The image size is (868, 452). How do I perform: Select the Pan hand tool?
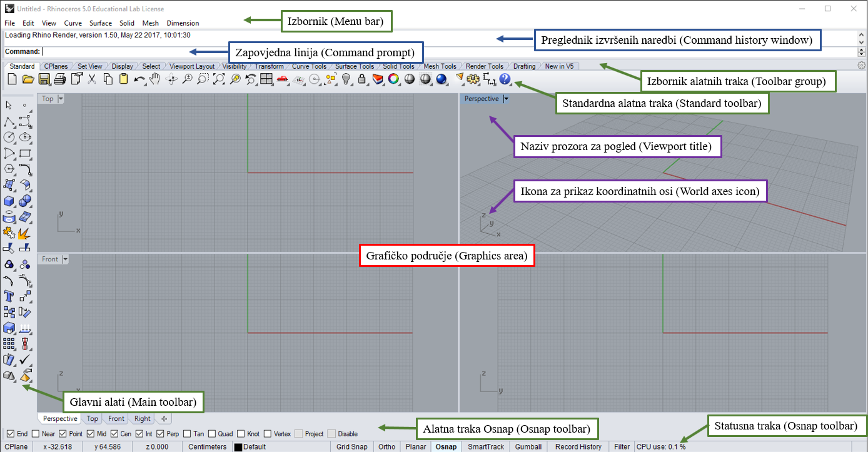click(x=154, y=79)
